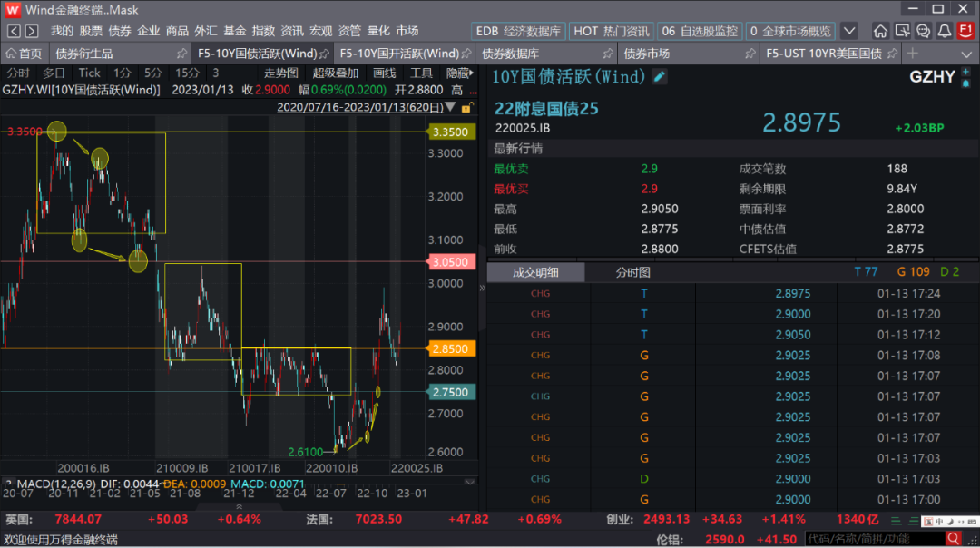The width and height of the screenshot is (980, 548).
Task: Pin the 债券市场 tab
Action: pos(750,54)
